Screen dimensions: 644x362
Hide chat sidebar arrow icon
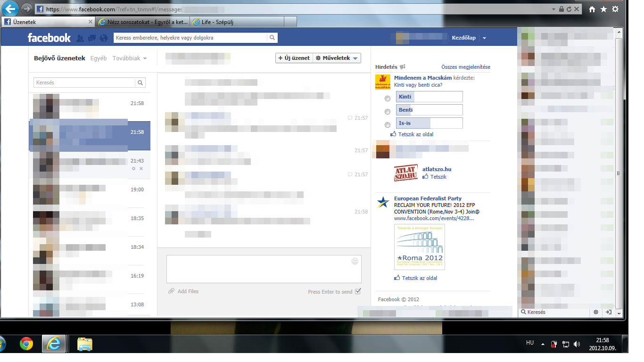point(609,312)
